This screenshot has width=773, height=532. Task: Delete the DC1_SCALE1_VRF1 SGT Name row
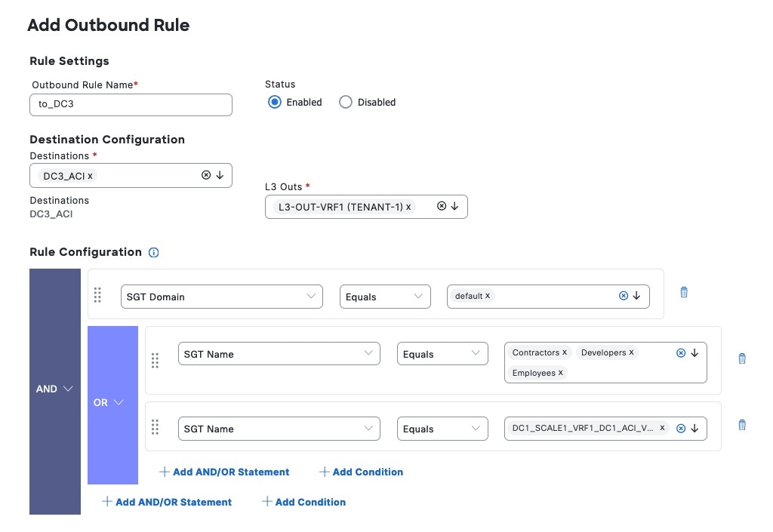(741, 425)
